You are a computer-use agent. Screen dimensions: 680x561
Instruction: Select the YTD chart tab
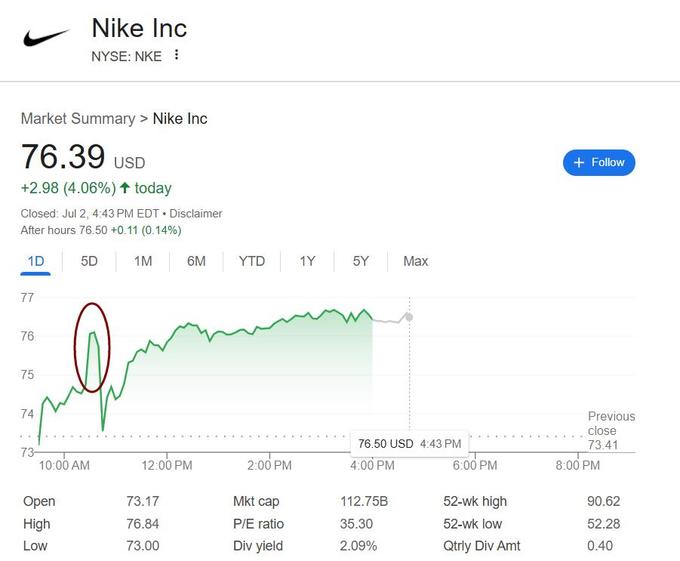pyautogui.click(x=252, y=261)
